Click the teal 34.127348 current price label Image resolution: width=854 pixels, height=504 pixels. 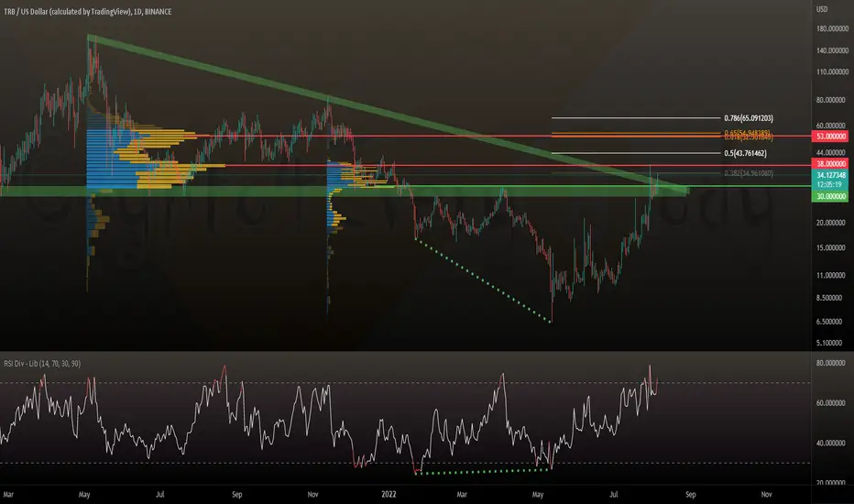tap(830, 175)
